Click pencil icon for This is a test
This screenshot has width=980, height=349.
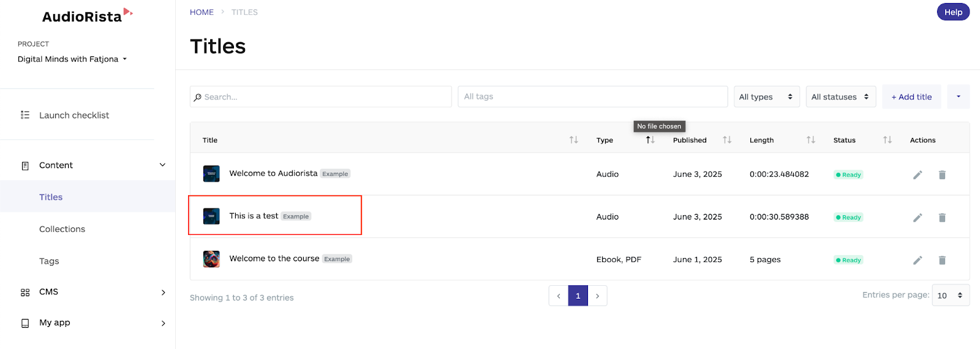coord(918,218)
